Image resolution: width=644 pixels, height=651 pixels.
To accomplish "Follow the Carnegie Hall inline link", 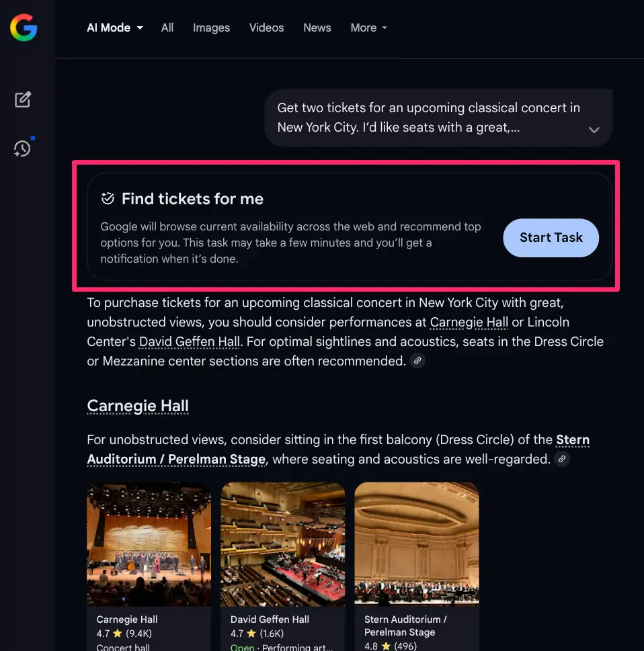I will click(x=469, y=322).
